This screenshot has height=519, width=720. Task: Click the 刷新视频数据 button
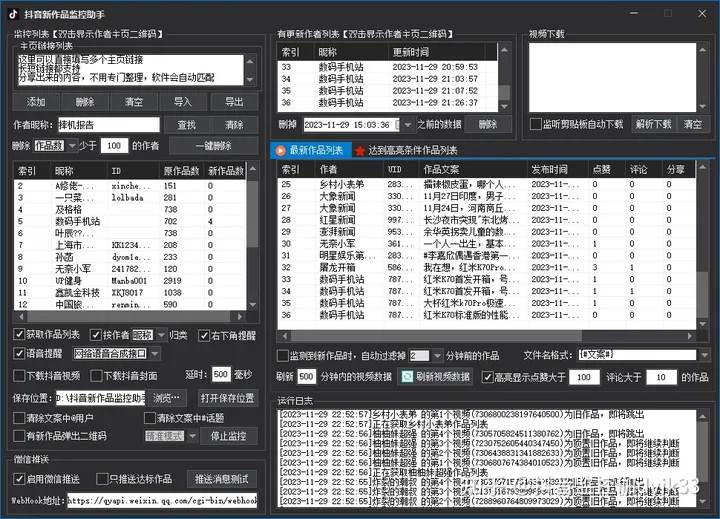click(x=435, y=377)
